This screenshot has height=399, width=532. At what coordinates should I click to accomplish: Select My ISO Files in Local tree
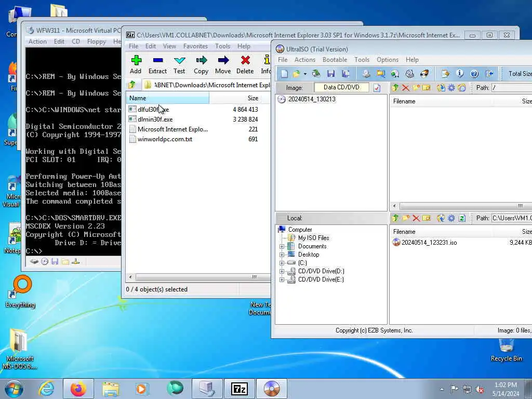click(x=313, y=238)
